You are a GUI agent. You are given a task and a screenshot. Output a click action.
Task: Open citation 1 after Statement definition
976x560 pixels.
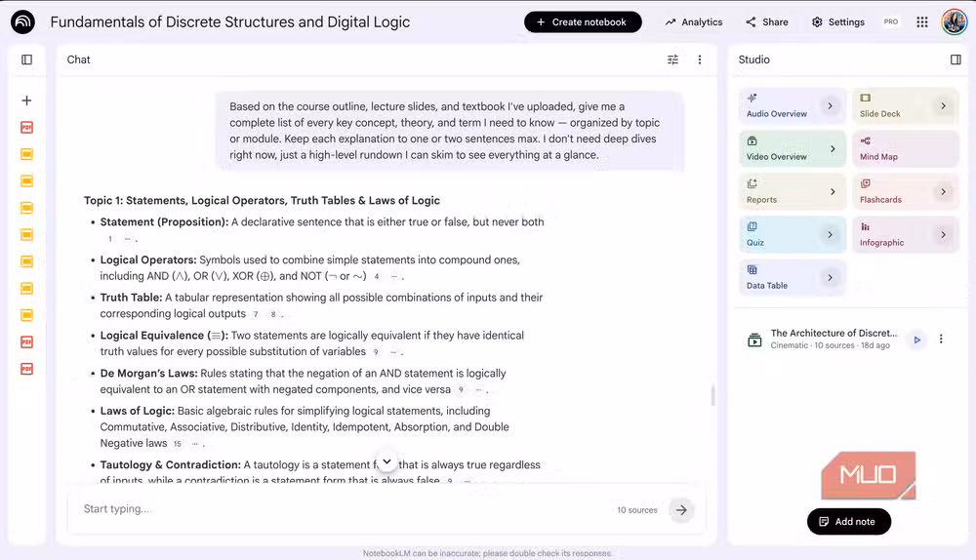tap(110, 239)
